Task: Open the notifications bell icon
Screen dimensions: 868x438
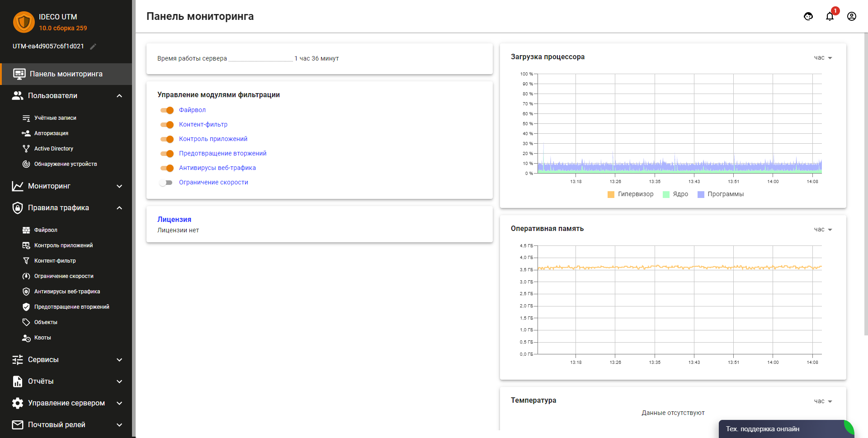Action: 830,17
